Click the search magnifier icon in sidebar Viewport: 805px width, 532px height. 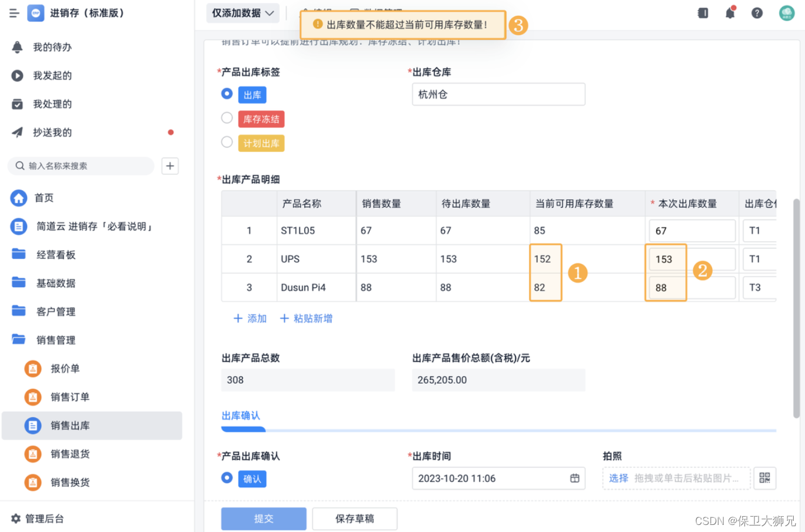click(x=20, y=166)
